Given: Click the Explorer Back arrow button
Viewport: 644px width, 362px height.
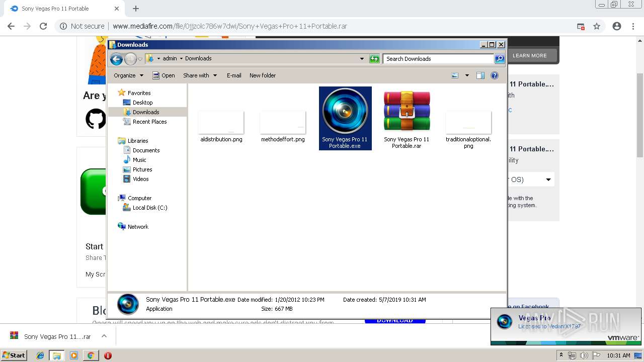Looking at the screenshot, I should [117, 59].
